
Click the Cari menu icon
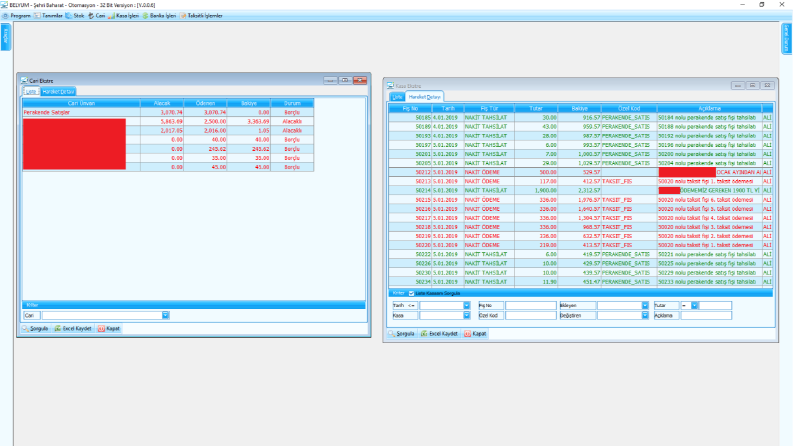point(91,16)
